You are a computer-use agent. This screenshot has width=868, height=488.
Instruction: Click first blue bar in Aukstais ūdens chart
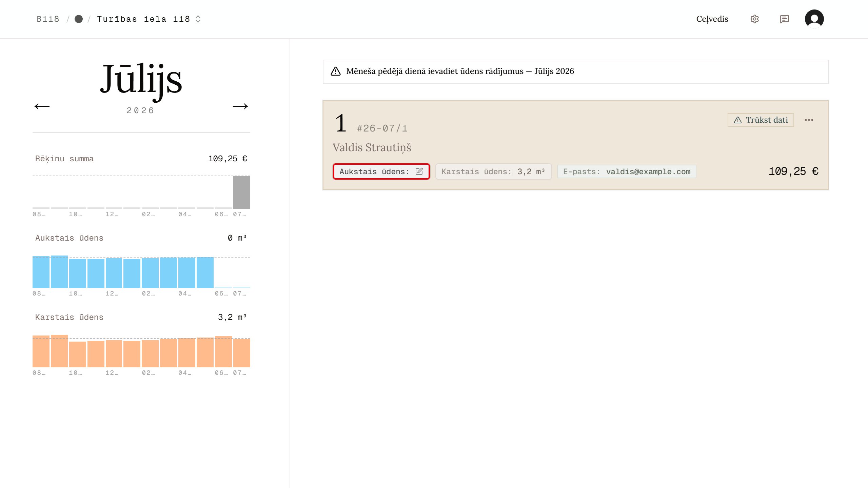coord(41,272)
